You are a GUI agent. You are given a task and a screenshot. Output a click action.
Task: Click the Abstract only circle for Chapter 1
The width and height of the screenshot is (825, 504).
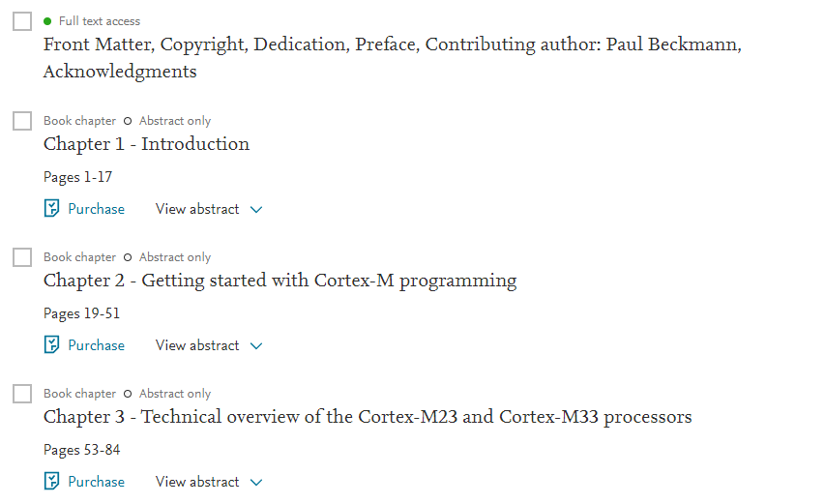pos(128,122)
